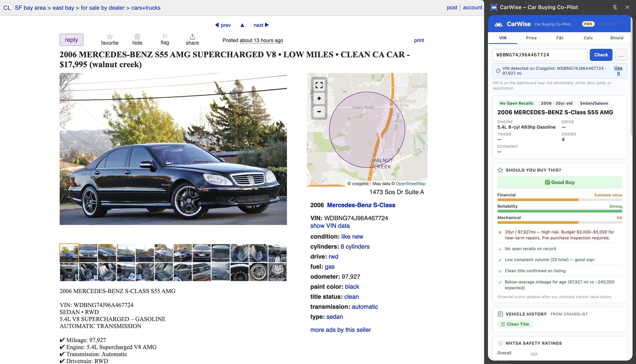The height and width of the screenshot is (364, 636).
Task: Click the 'Posted about 13 hours ago' timestamp
Action: pyautogui.click(x=253, y=40)
